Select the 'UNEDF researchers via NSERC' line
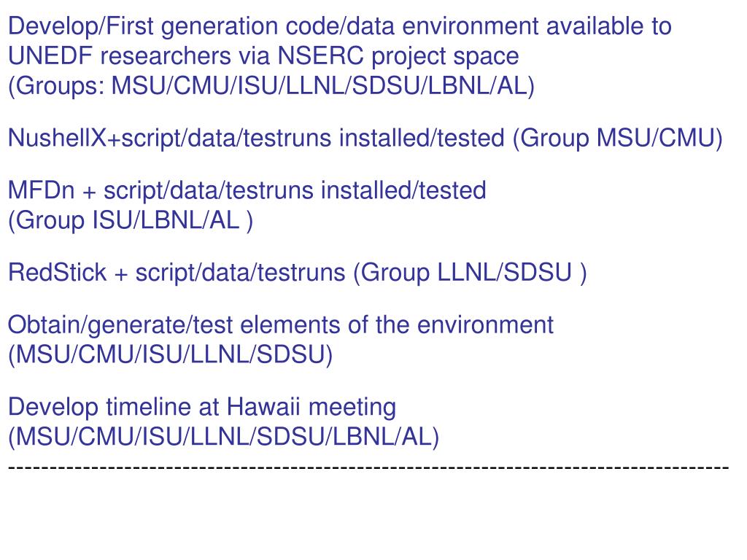747x560 pixels. 263,56
